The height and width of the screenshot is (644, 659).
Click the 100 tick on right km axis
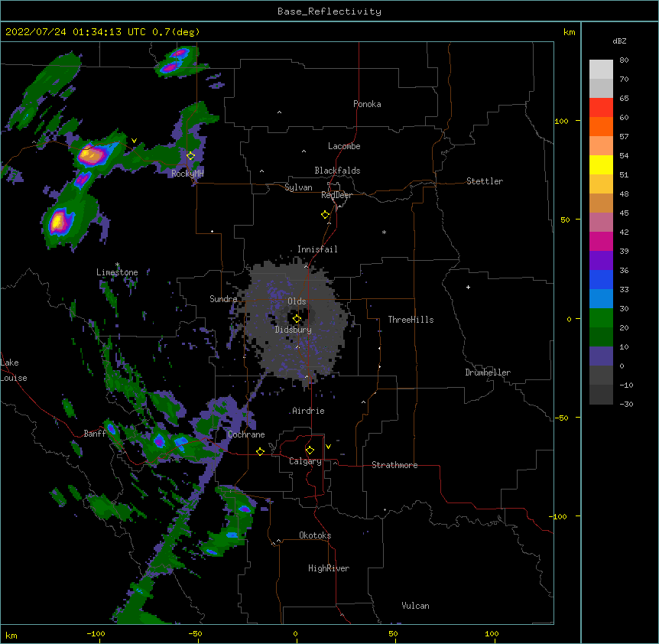[x=561, y=121]
